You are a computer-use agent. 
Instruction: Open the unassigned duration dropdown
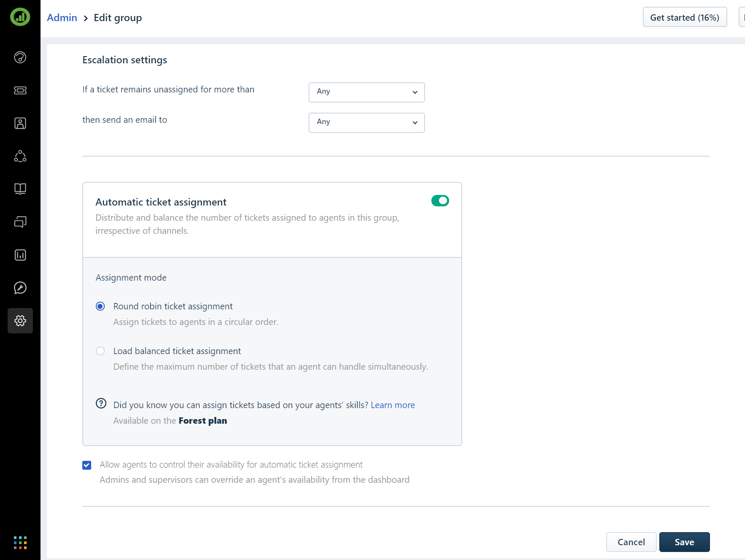point(366,92)
